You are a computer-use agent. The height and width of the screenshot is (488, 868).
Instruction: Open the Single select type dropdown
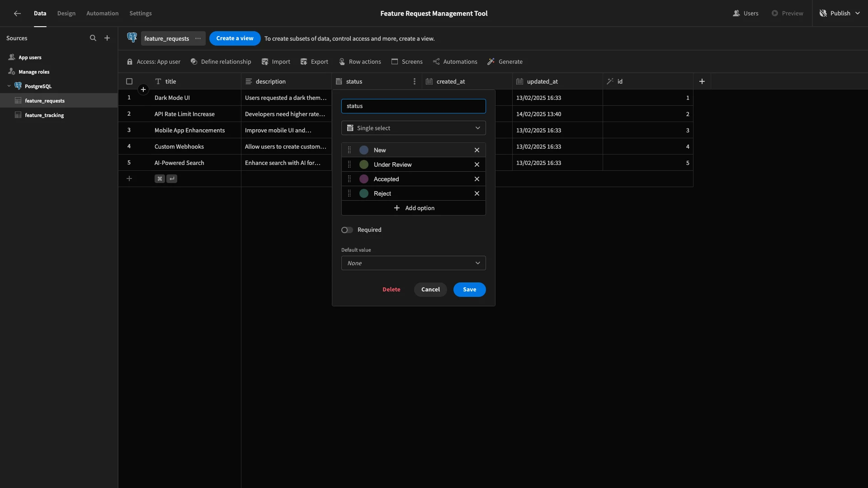coord(413,128)
